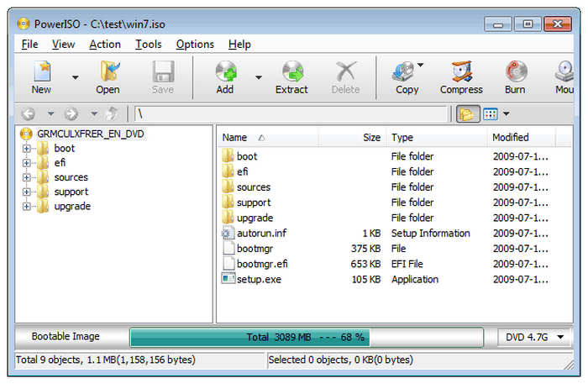Open the dropdown arrow next to New

coord(76,77)
